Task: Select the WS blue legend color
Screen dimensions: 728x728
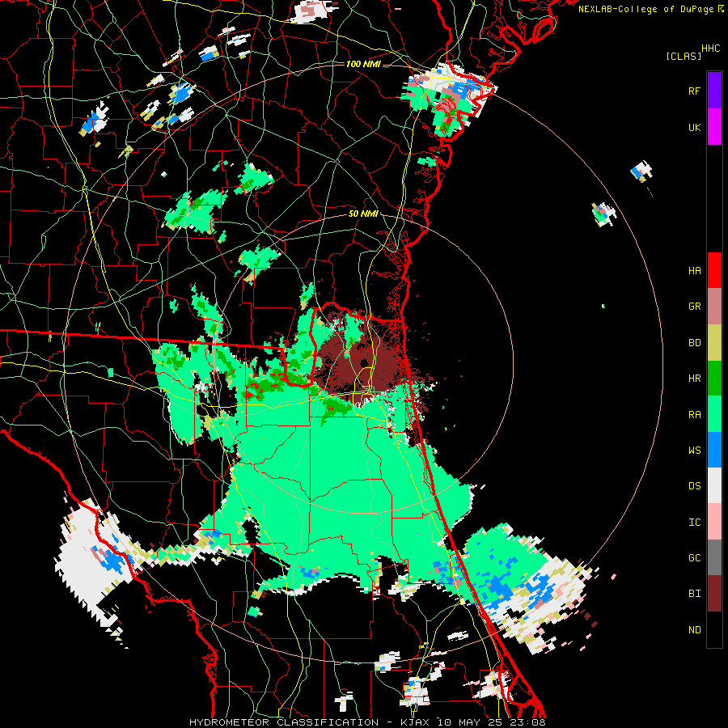Action: point(714,450)
